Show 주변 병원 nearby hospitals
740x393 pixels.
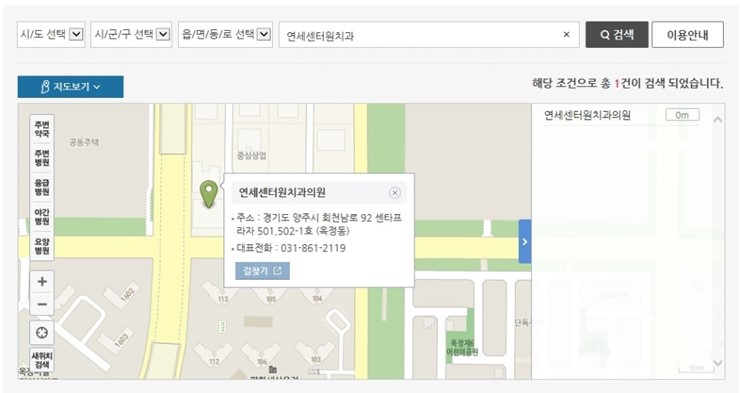[x=42, y=158]
